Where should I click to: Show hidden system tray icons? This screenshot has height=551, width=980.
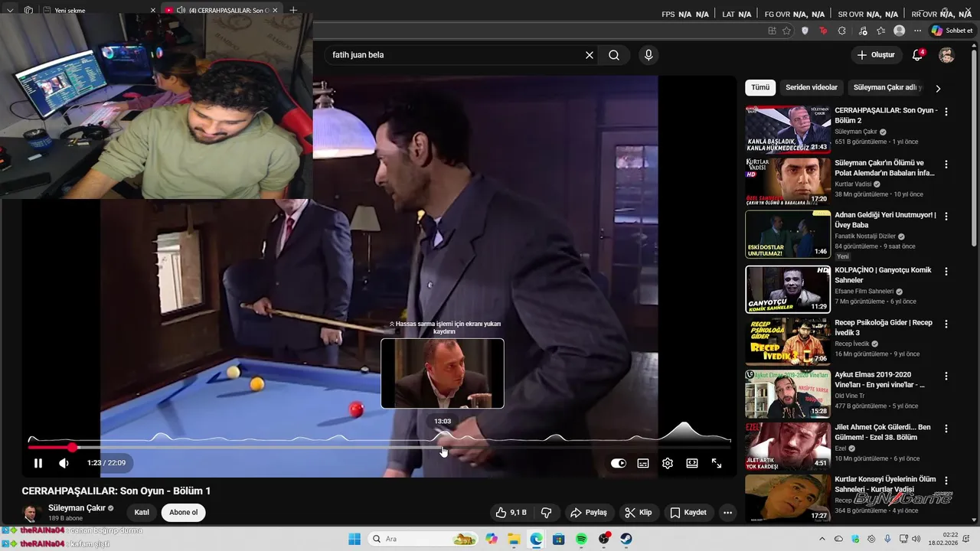pos(822,539)
